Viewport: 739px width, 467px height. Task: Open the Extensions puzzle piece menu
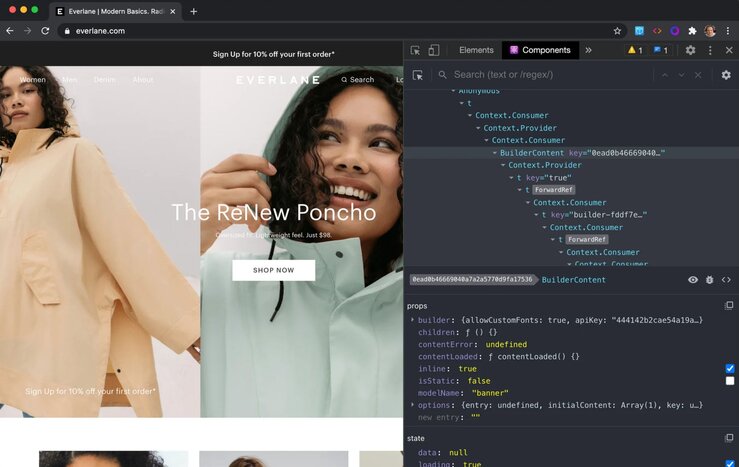pyautogui.click(x=692, y=31)
